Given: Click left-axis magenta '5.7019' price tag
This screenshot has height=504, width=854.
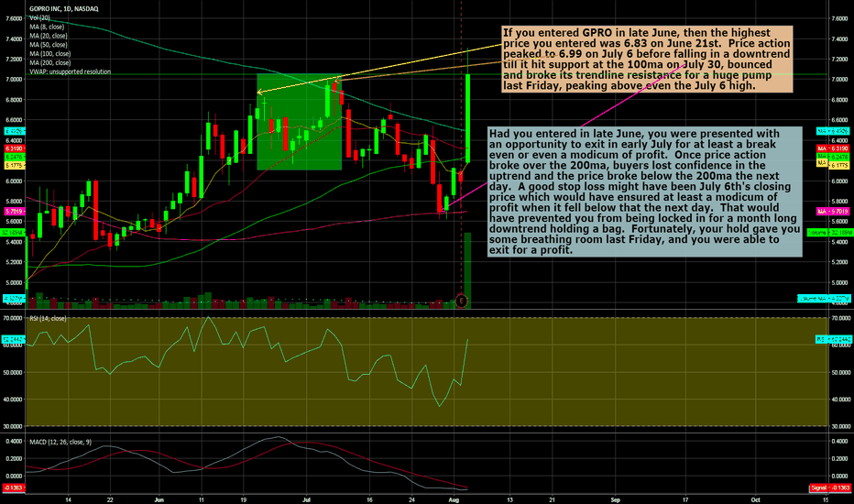Looking at the screenshot, I should click(14, 211).
